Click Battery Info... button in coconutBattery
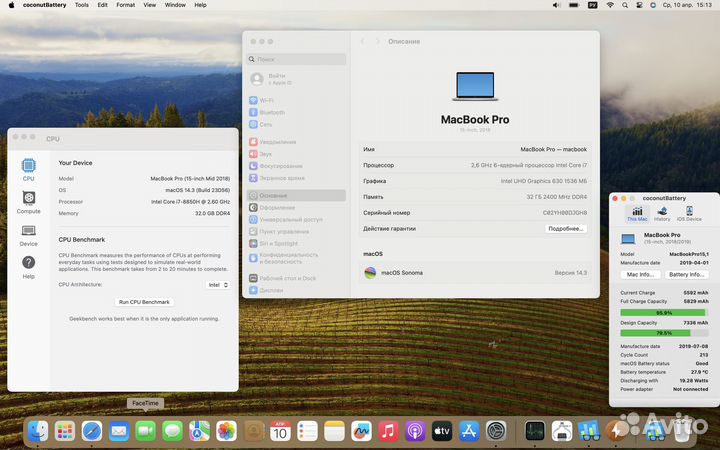 coord(686,275)
